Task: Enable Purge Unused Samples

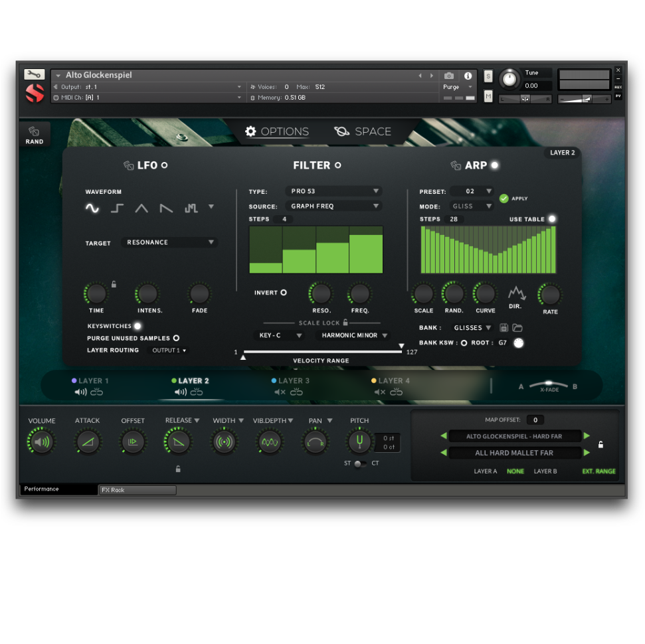Action: pyautogui.click(x=176, y=338)
